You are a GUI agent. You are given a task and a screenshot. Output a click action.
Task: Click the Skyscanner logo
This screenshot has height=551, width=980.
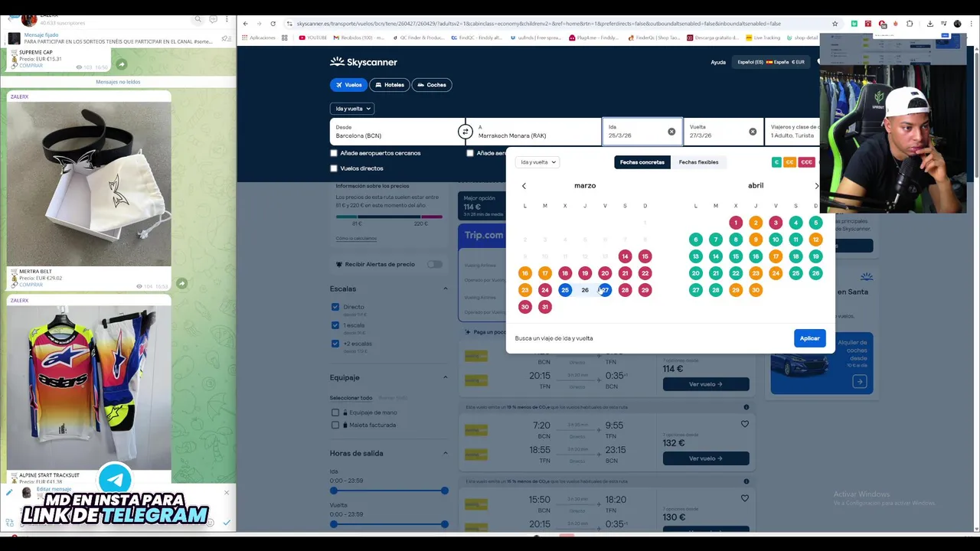364,62
